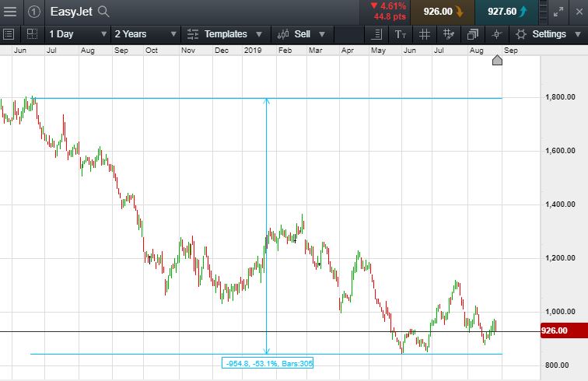Open the Templates dropdown

point(225,34)
